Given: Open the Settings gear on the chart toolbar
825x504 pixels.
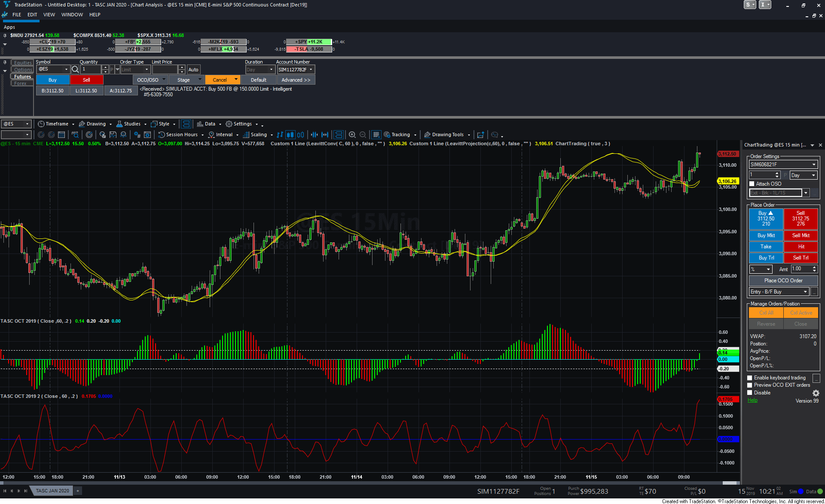Looking at the screenshot, I should coord(229,124).
